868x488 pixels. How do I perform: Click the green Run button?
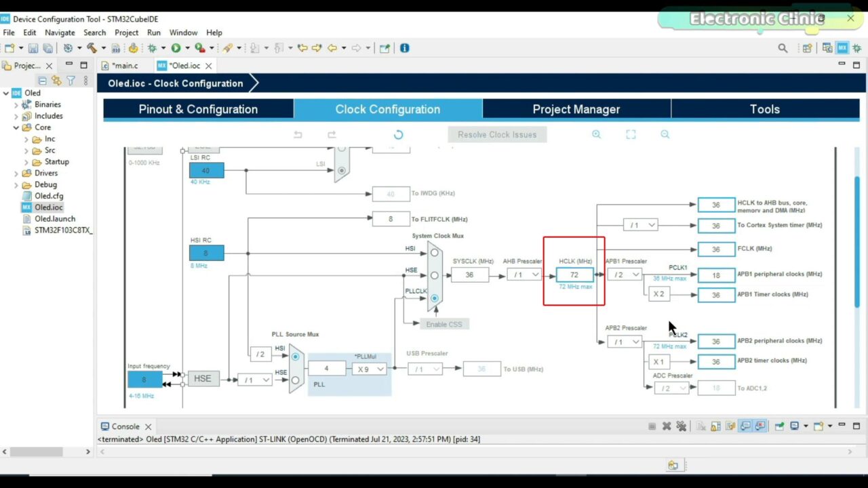[x=176, y=48]
